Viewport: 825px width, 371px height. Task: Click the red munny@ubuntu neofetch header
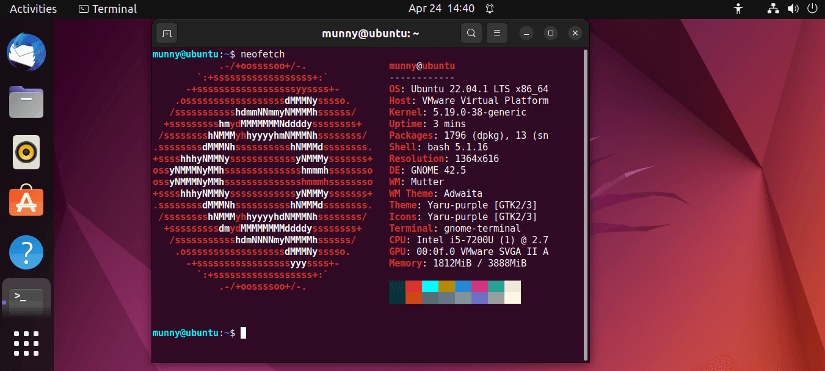click(422, 66)
